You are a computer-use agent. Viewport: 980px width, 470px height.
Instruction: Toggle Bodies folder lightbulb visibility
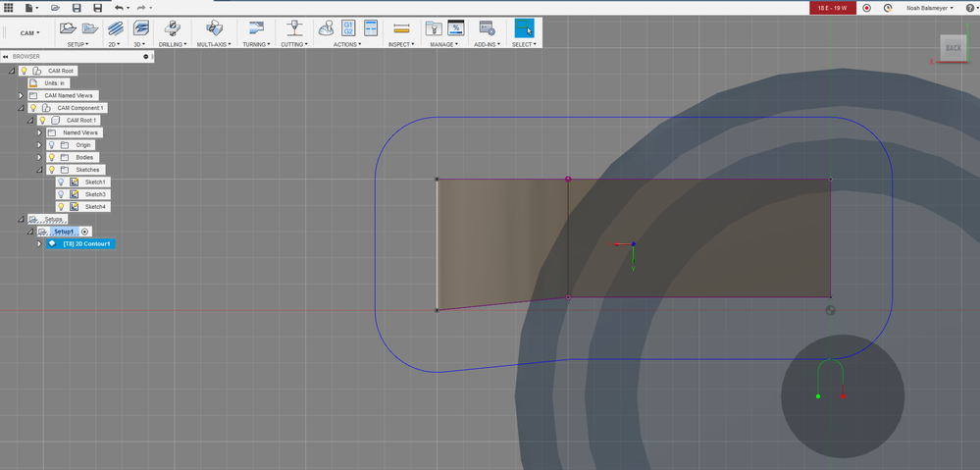(51, 157)
